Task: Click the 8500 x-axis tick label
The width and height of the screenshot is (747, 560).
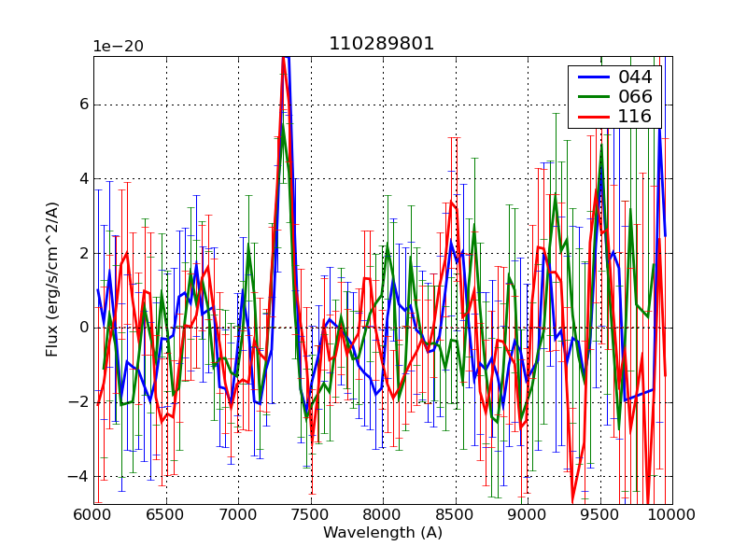Action: tap(455, 514)
